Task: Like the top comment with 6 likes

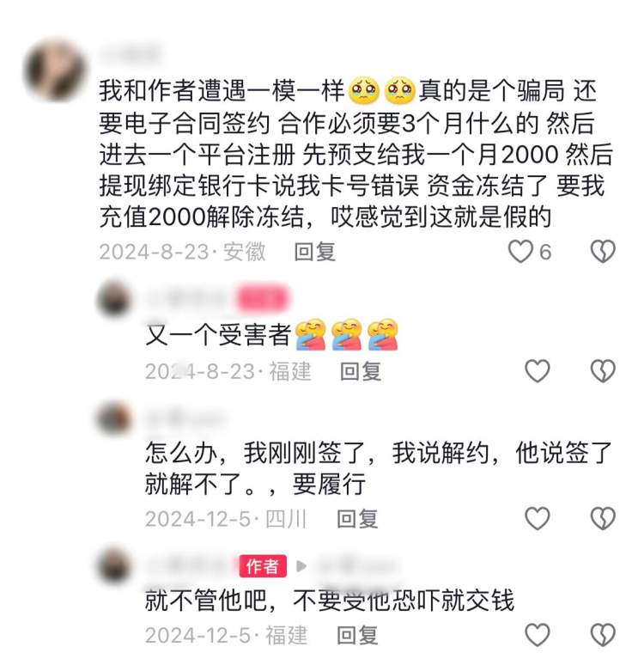Action: pyautogui.click(x=521, y=252)
